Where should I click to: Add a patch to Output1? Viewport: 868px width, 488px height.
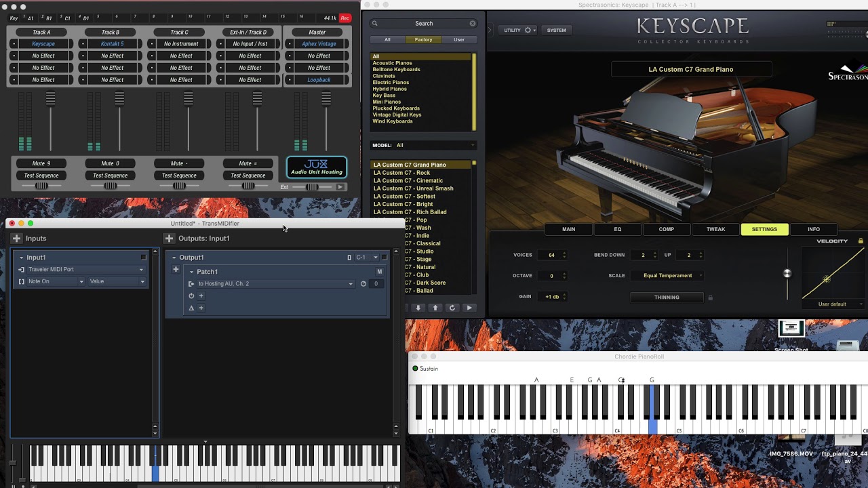(176, 270)
